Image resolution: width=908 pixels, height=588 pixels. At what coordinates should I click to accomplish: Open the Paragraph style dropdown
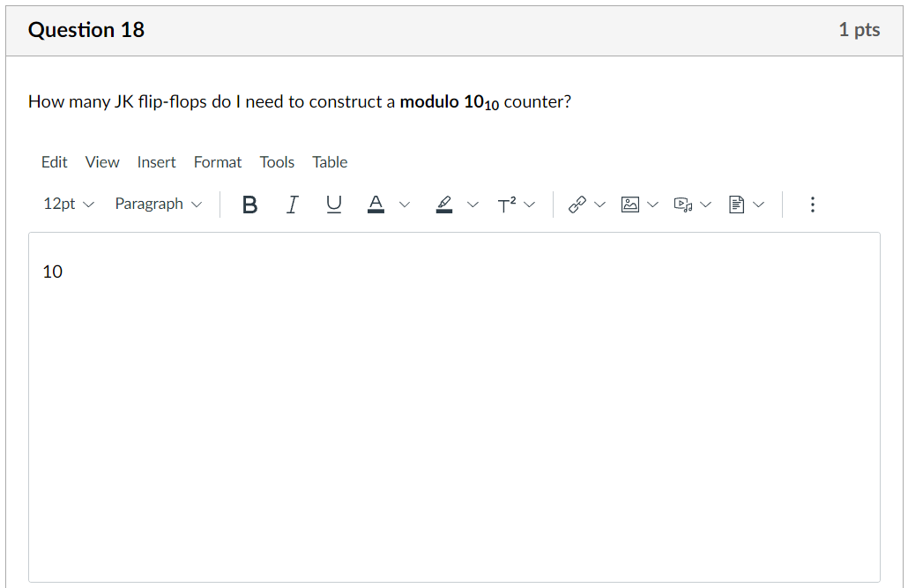point(150,204)
